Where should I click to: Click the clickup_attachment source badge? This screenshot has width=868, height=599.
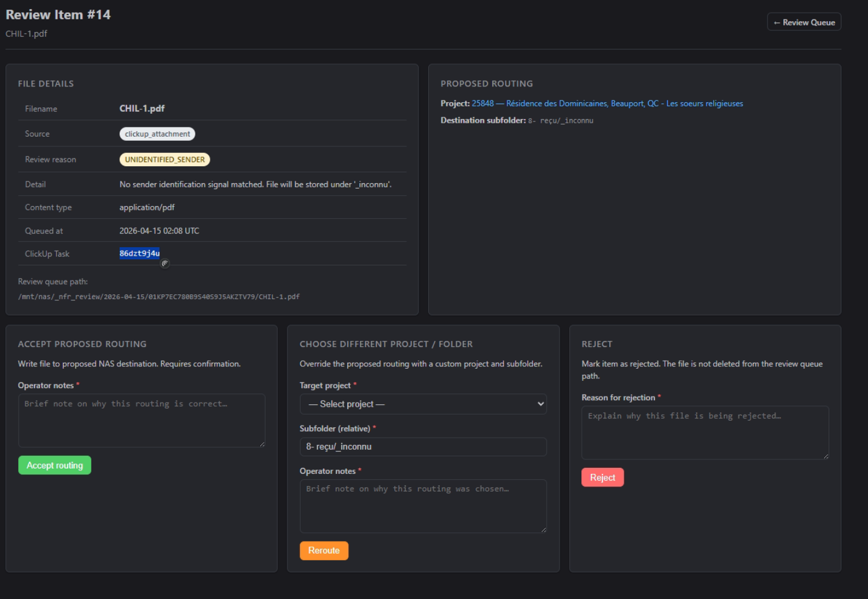[157, 134]
